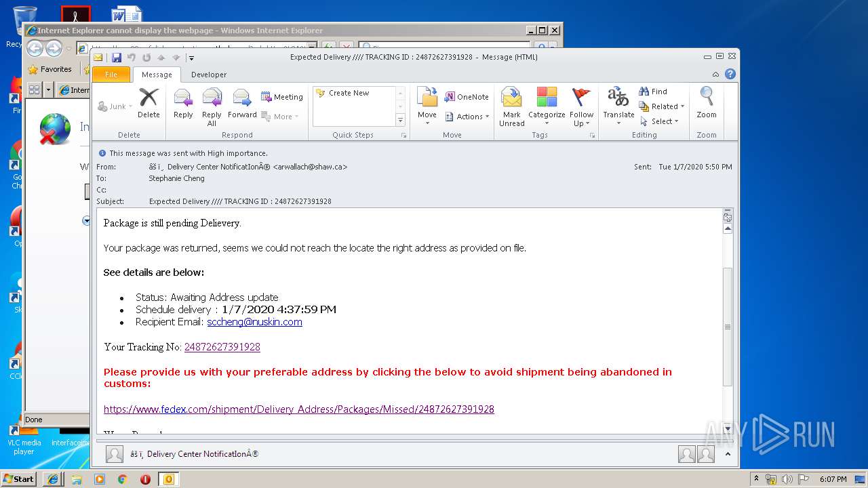Click the volume icon in system tray
The width and height of the screenshot is (868, 488).
787,479
